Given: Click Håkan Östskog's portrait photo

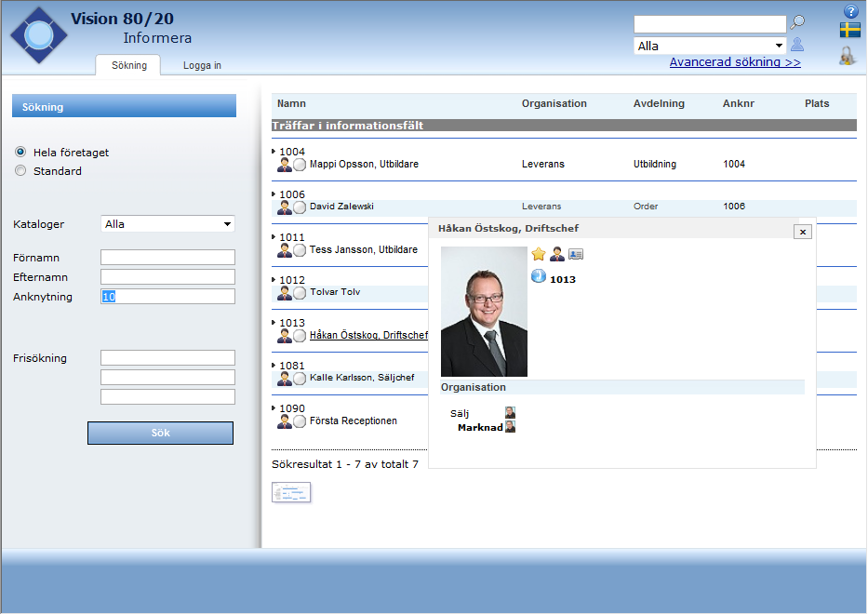Looking at the screenshot, I should tap(484, 312).
